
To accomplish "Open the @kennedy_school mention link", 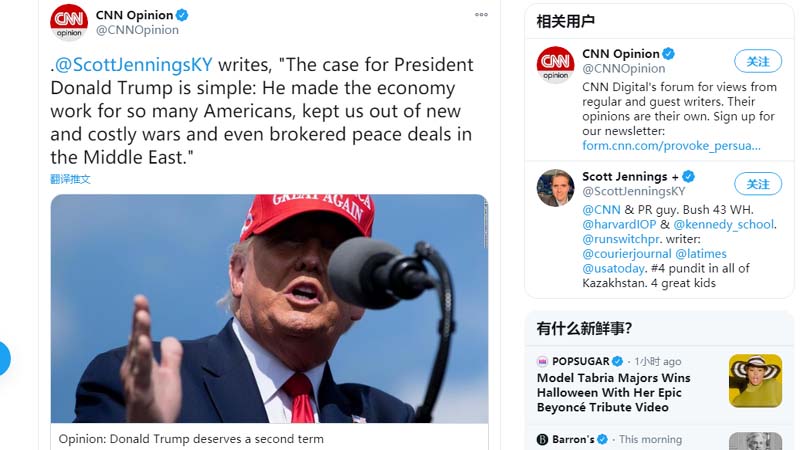I will (724, 224).
